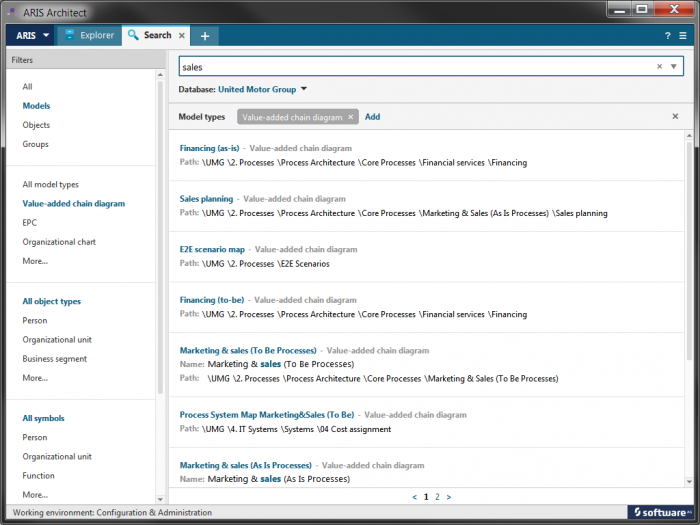Expand the search history dropdown arrow
The height and width of the screenshot is (525, 700).
click(x=674, y=67)
